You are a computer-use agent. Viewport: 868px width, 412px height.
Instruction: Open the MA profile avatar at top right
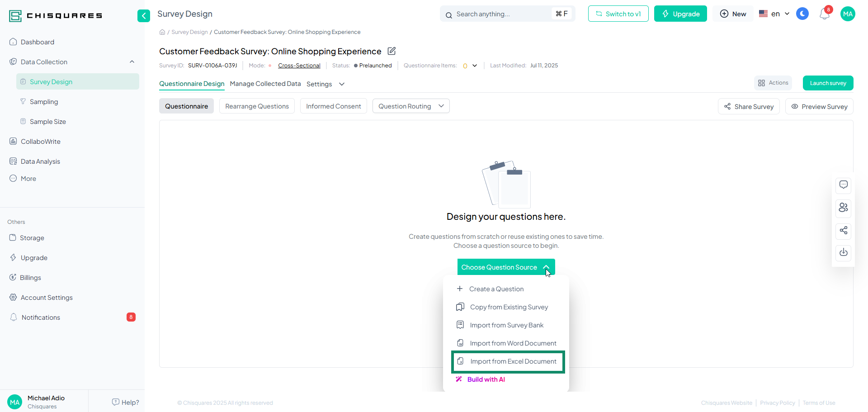coord(848,14)
